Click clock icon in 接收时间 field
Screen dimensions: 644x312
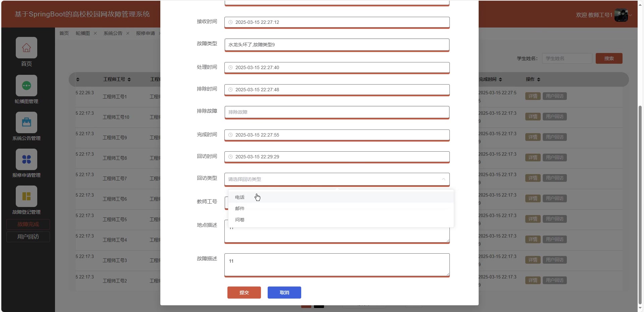[230, 22]
